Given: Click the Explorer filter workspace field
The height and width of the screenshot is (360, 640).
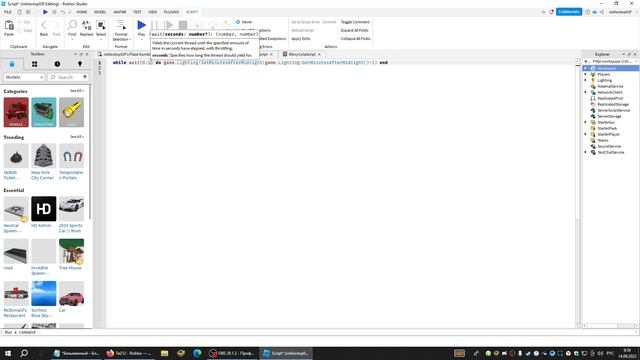Looking at the screenshot, I should click(611, 61).
